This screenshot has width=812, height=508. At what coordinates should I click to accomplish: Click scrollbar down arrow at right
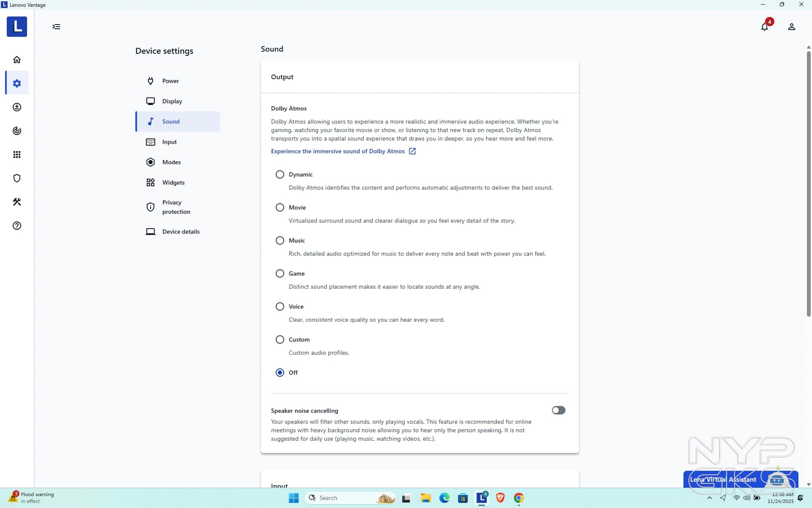[808, 484]
